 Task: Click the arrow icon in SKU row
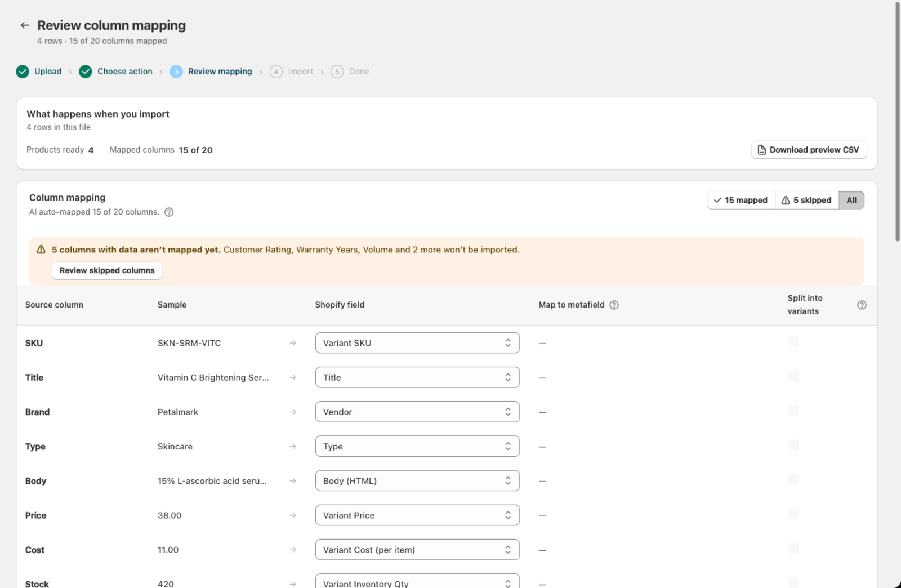click(x=293, y=343)
